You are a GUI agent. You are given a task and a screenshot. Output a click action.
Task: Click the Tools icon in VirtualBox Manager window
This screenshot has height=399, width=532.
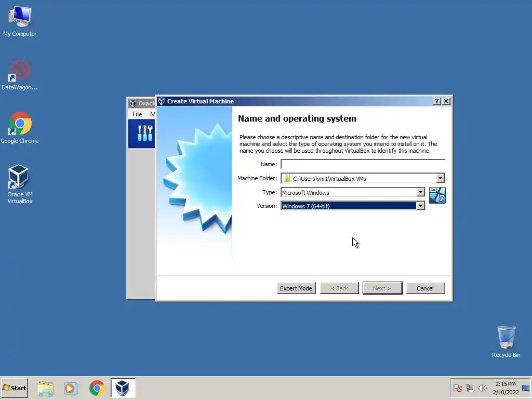point(145,133)
